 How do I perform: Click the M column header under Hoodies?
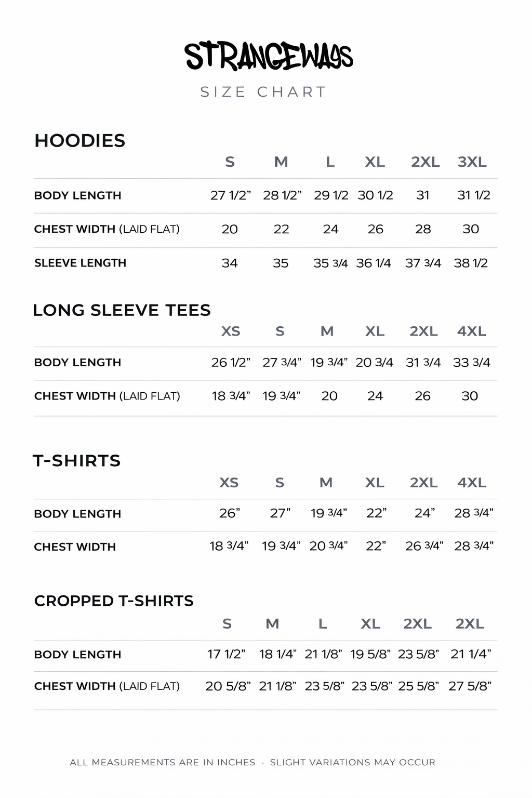point(281,163)
